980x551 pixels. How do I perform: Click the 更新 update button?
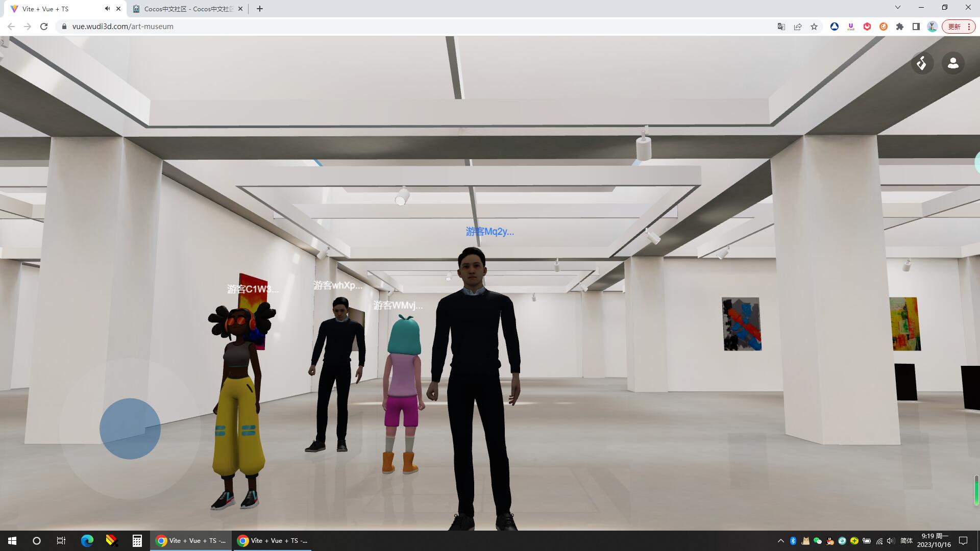(954, 27)
